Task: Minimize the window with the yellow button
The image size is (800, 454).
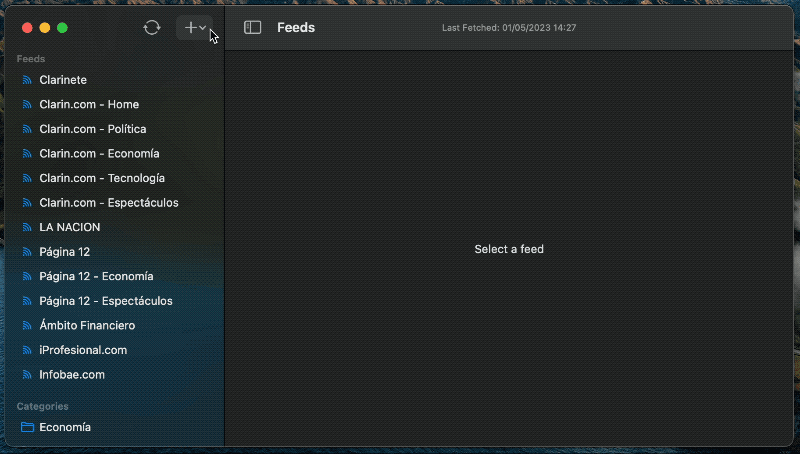Action: 45,28
